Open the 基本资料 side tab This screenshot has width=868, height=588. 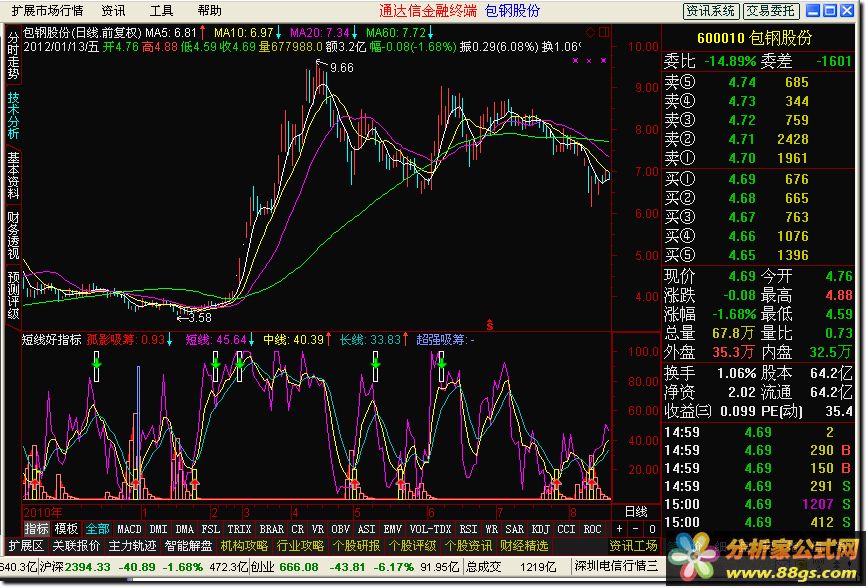click(x=13, y=176)
